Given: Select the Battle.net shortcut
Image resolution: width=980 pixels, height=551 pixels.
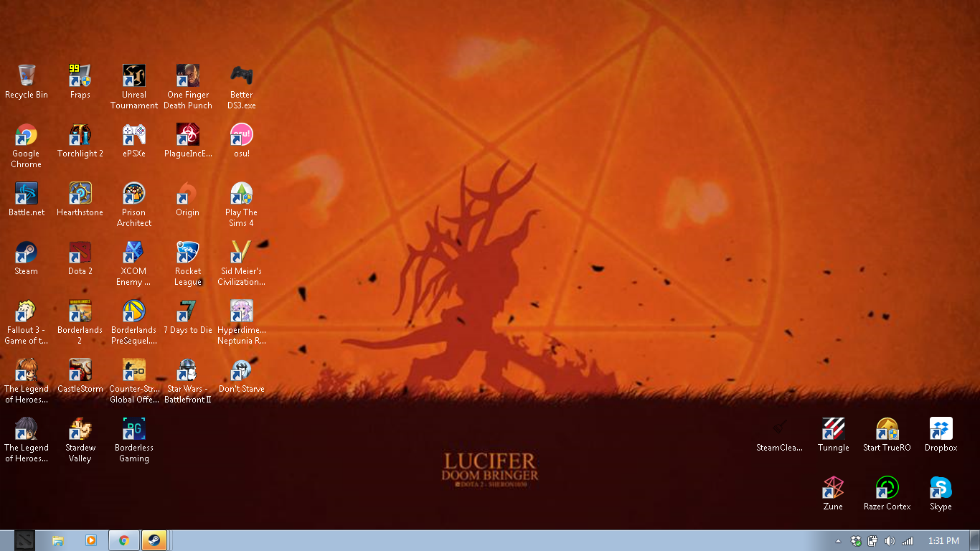Looking at the screenshot, I should tap(27, 193).
